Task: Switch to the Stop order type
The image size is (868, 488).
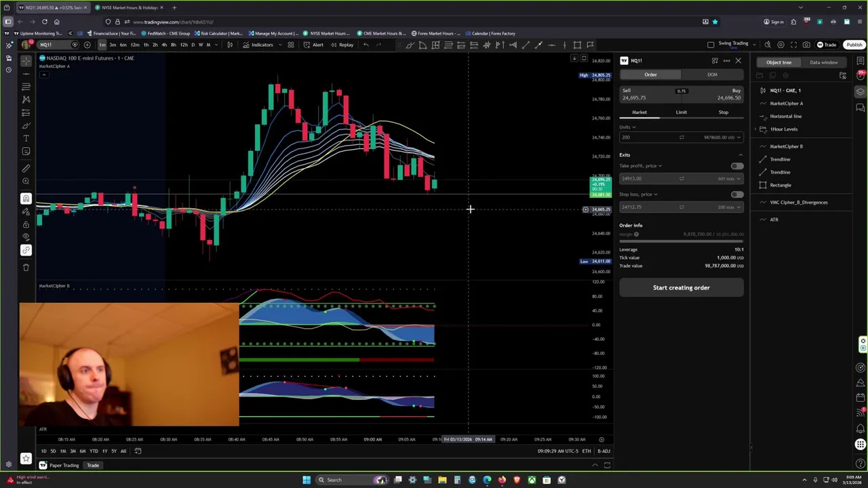Action: tap(723, 113)
